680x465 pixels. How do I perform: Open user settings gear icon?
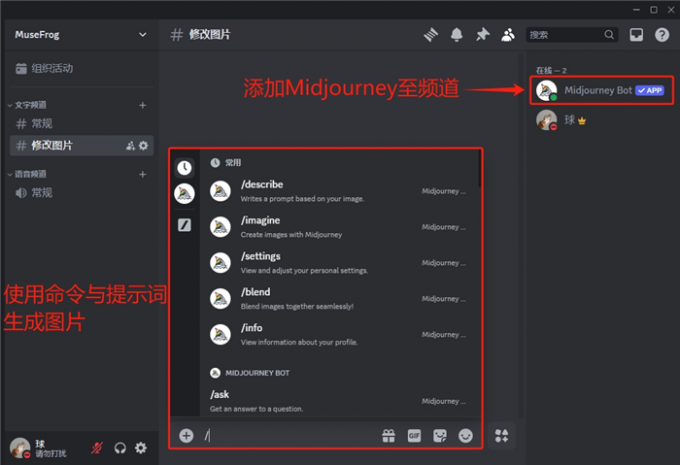click(x=141, y=448)
